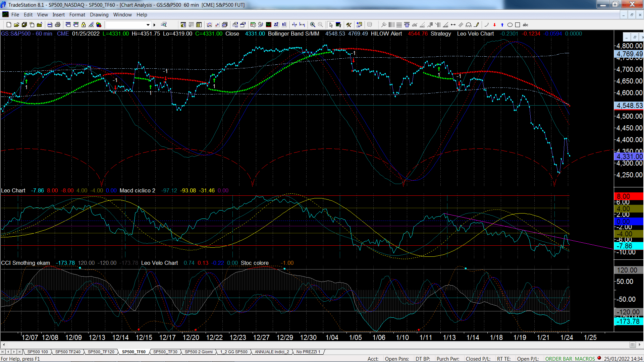
Task: Open the Format menu
Action: click(x=77, y=15)
